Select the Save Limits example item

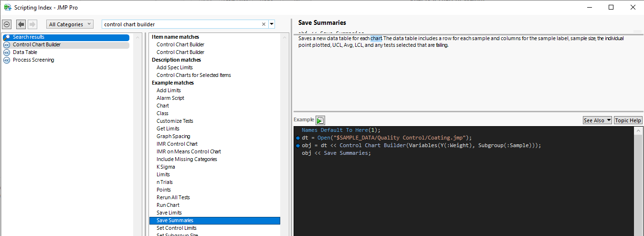pyautogui.click(x=169, y=213)
